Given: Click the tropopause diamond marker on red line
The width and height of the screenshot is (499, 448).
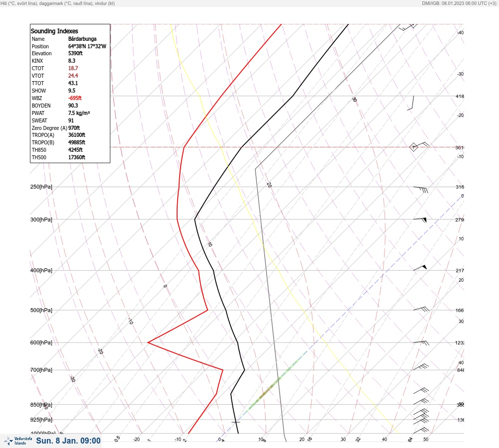Looking at the screenshot, I should 413,147.
